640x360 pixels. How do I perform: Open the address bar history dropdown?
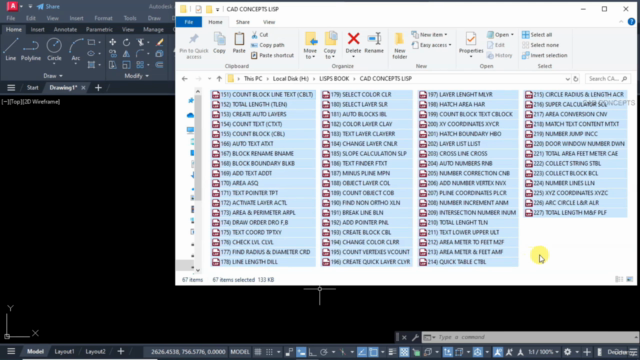(x=567, y=79)
